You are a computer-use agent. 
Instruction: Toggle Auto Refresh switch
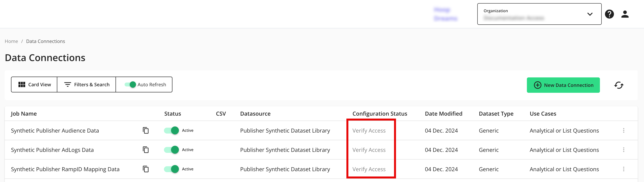tap(130, 85)
